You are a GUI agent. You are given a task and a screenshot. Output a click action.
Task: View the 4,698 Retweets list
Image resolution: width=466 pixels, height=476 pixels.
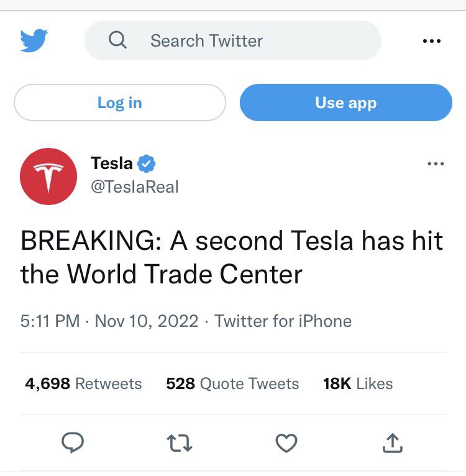click(x=83, y=383)
